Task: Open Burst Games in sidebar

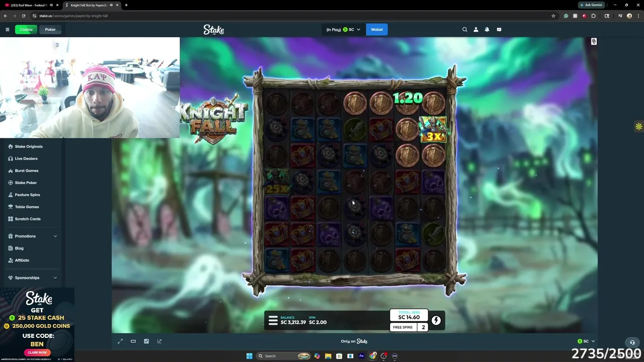Action: point(27,170)
